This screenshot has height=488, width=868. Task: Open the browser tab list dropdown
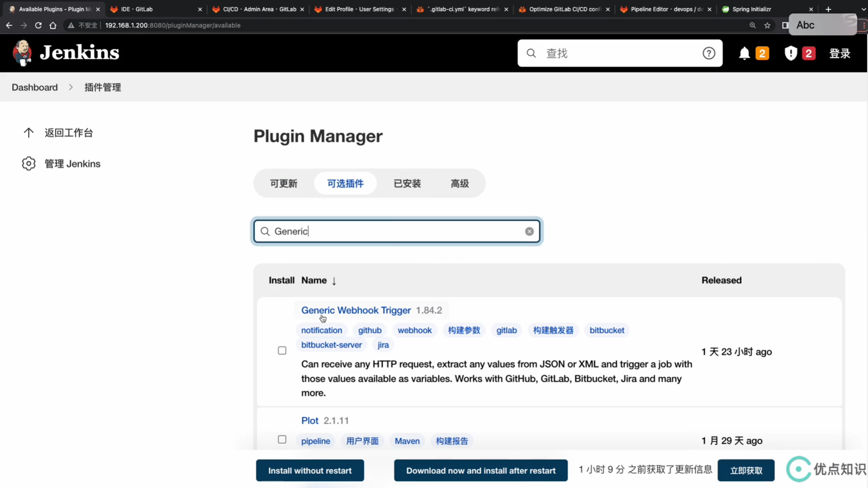pyautogui.click(x=863, y=9)
